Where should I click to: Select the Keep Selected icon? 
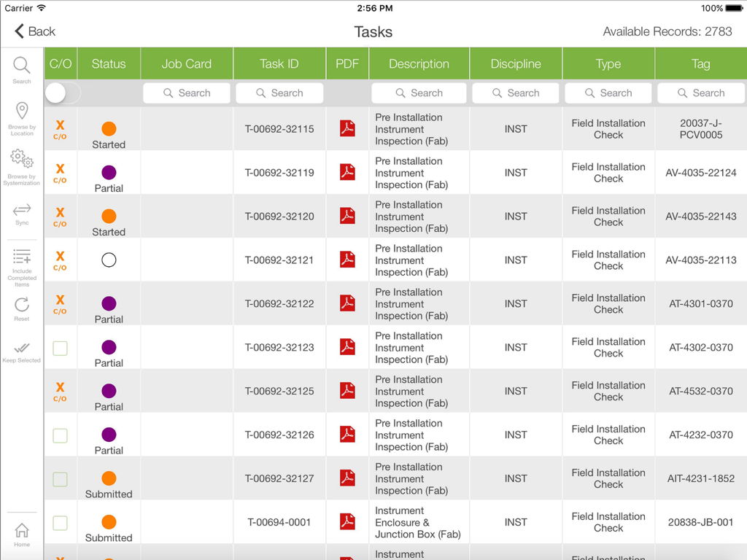[x=21, y=349]
